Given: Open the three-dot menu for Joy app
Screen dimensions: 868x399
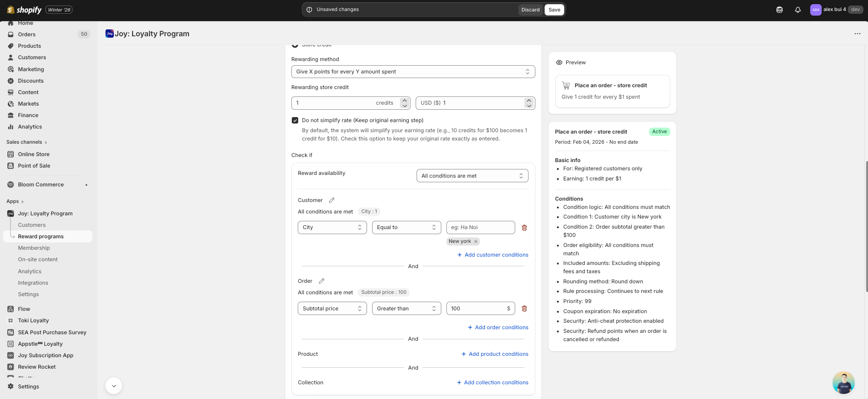Looking at the screenshot, I should (857, 34).
